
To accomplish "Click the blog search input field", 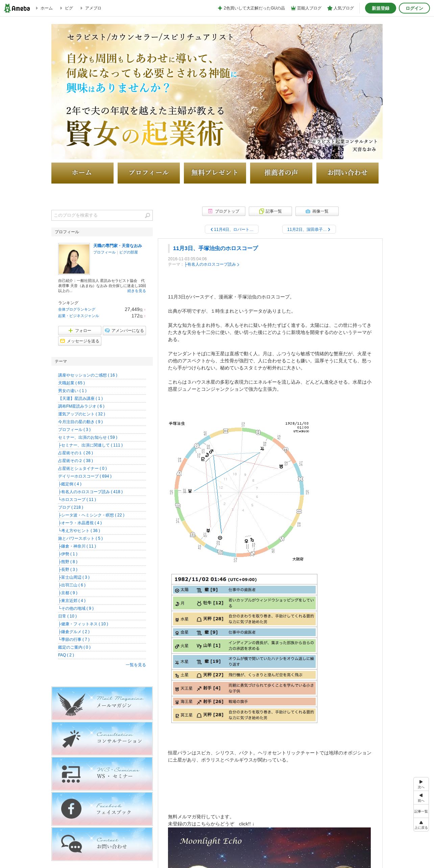I will [98, 215].
